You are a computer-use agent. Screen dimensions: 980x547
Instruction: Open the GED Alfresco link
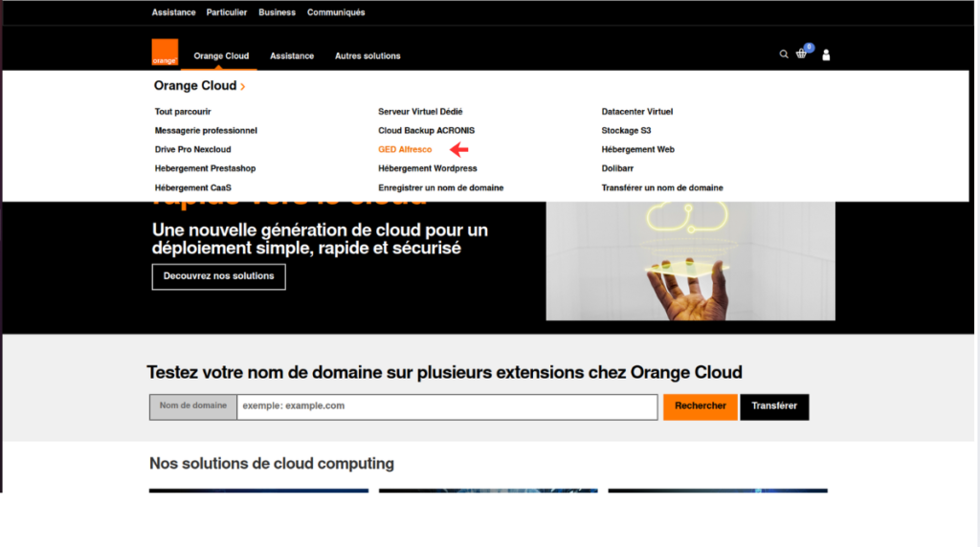405,150
